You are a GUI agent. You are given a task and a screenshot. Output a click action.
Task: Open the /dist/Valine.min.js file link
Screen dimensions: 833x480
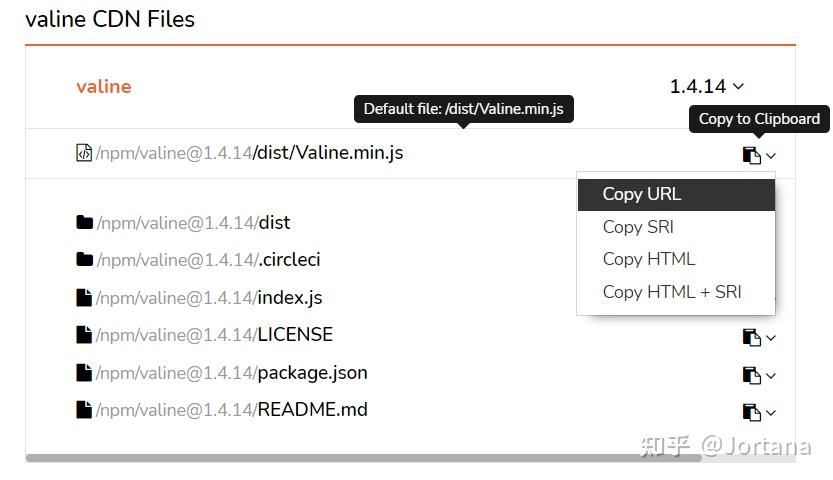click(x=328, y=153)
